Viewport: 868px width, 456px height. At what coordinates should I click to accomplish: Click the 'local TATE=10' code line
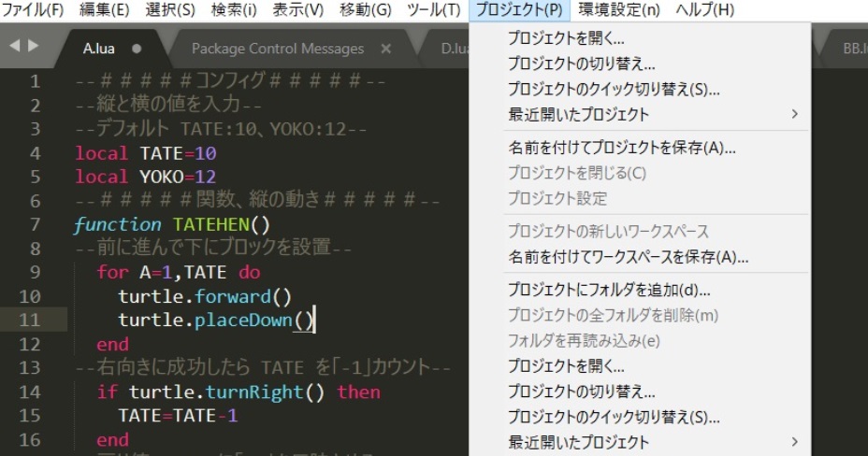tap(146, 153)
